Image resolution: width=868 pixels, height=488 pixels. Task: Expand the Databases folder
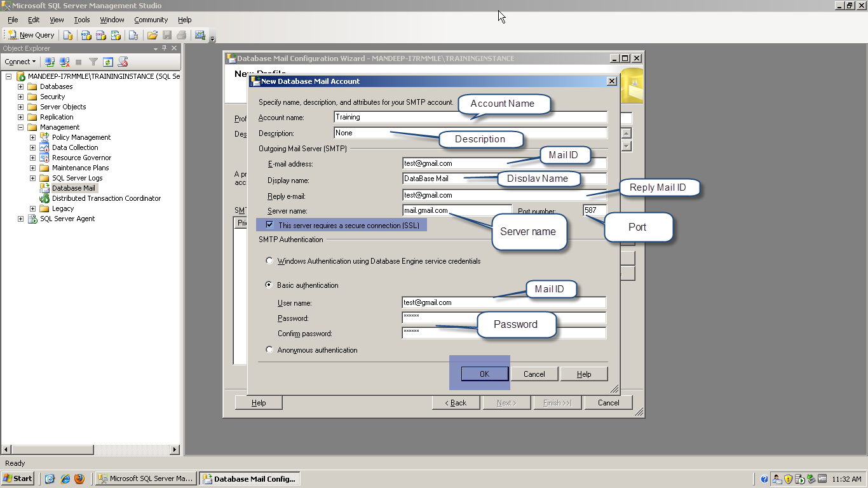pyautogui.click(x=20, y=86)
